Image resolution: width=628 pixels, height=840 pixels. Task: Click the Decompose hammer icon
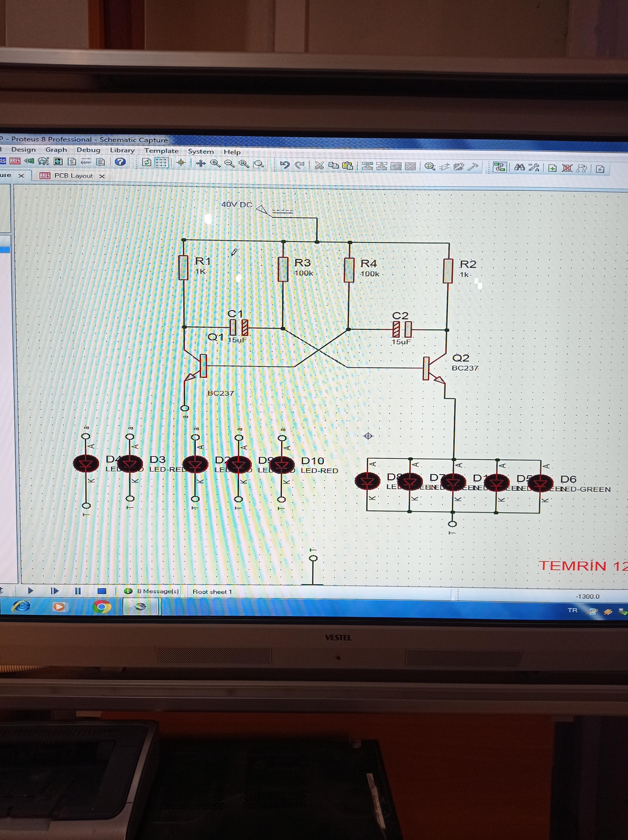click(x=473, y=167)
